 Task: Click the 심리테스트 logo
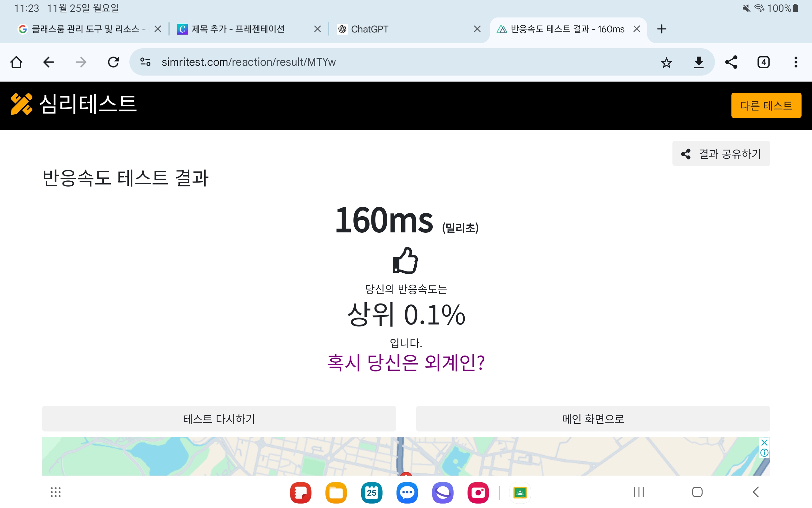tap(74, 104)
